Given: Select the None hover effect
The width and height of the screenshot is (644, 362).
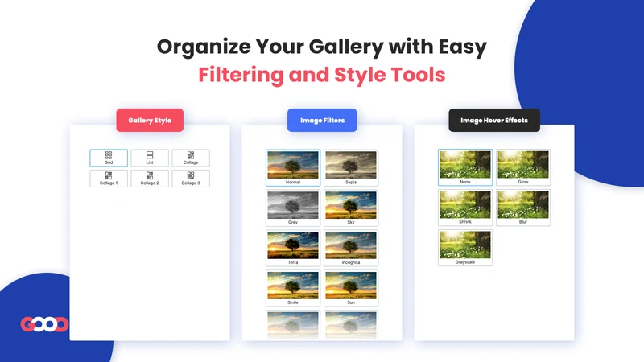Looking at the screenshot, I should pos(465,167).
